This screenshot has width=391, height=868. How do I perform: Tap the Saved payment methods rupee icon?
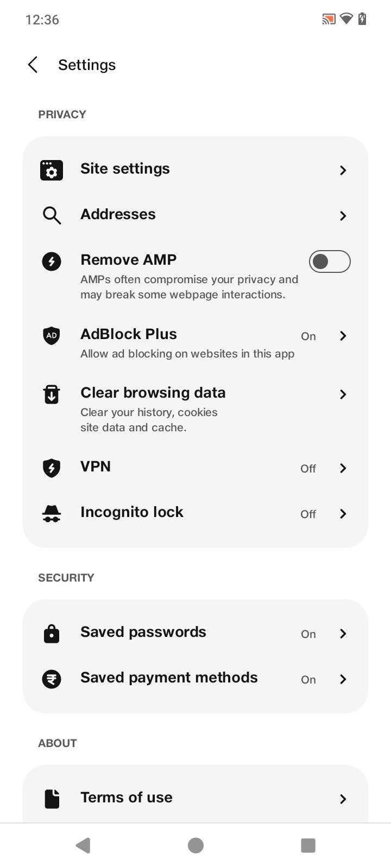(x=52, y=679)
